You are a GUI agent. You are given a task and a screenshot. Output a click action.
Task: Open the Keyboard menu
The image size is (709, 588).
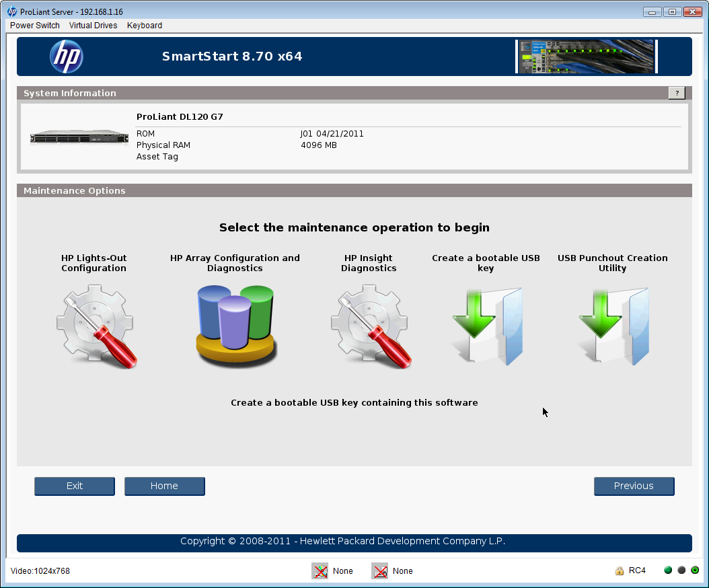pyautogui.click(x=145, y=26)
